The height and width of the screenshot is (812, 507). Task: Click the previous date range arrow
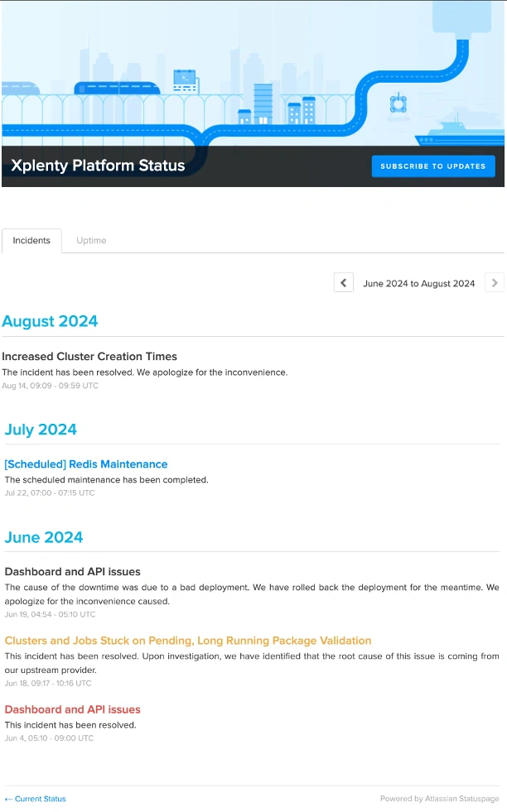343,283
